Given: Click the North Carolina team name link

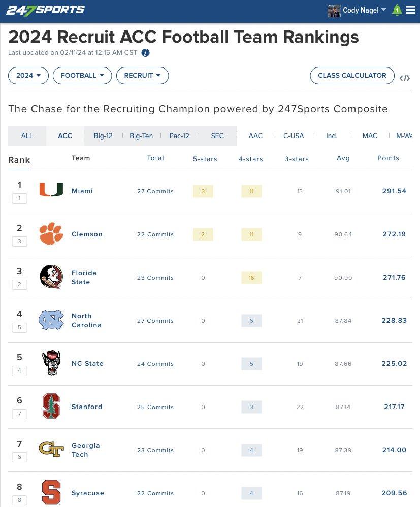Looking at the screenshot, I should (x=86, y=320).
